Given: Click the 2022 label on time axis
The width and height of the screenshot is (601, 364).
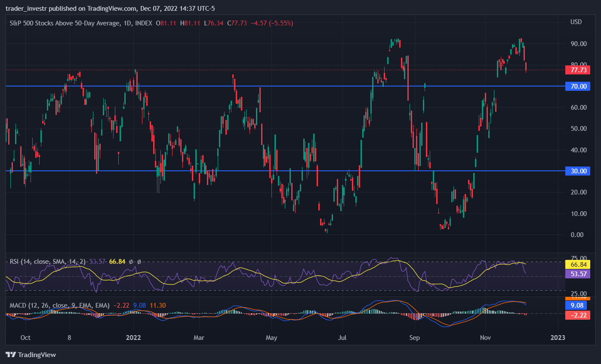Looking at the screenshot, I should 134,337.
